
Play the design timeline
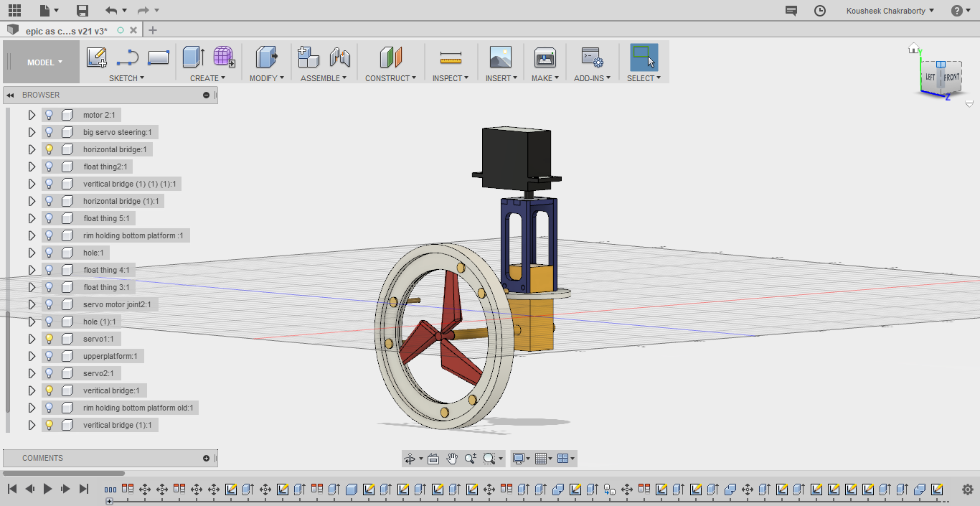click(x=47, y=489)
